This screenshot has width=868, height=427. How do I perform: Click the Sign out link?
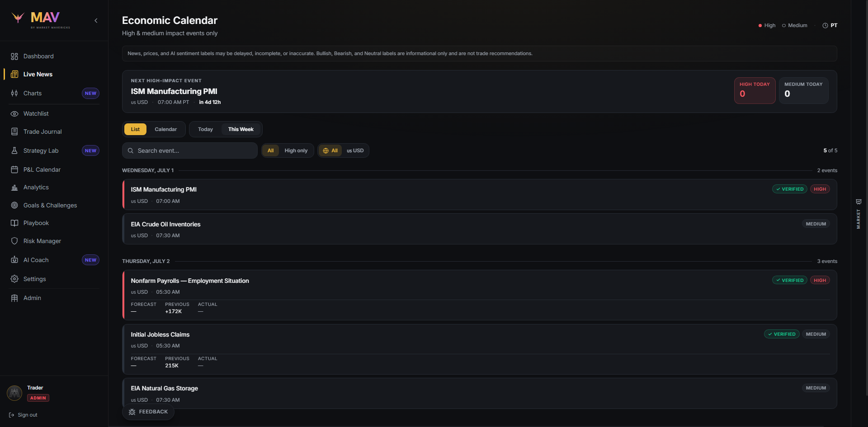coord(23,415)
